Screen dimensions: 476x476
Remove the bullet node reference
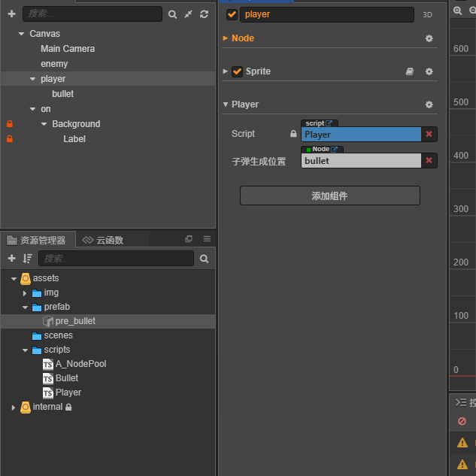pos(429,160)
